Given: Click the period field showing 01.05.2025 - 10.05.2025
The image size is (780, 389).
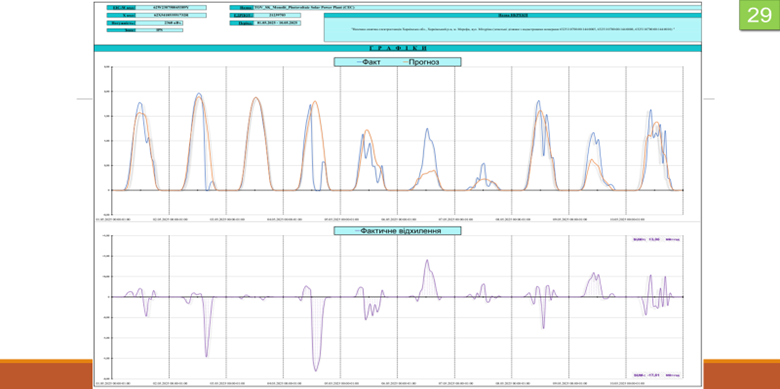Looking at the screenshot, I should pos(278,23).
